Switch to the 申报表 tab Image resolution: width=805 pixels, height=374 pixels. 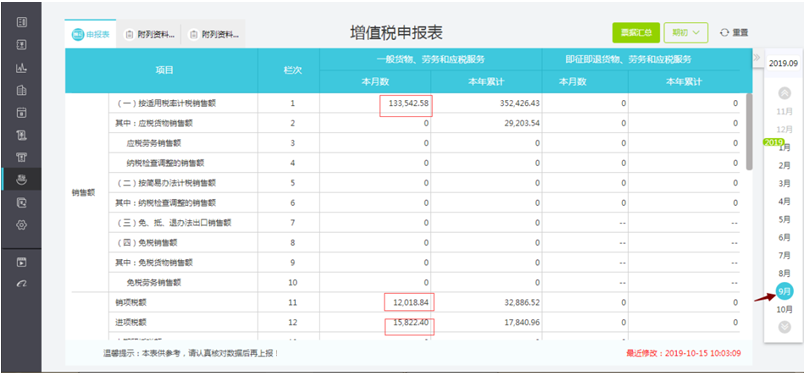coord(90,34)
